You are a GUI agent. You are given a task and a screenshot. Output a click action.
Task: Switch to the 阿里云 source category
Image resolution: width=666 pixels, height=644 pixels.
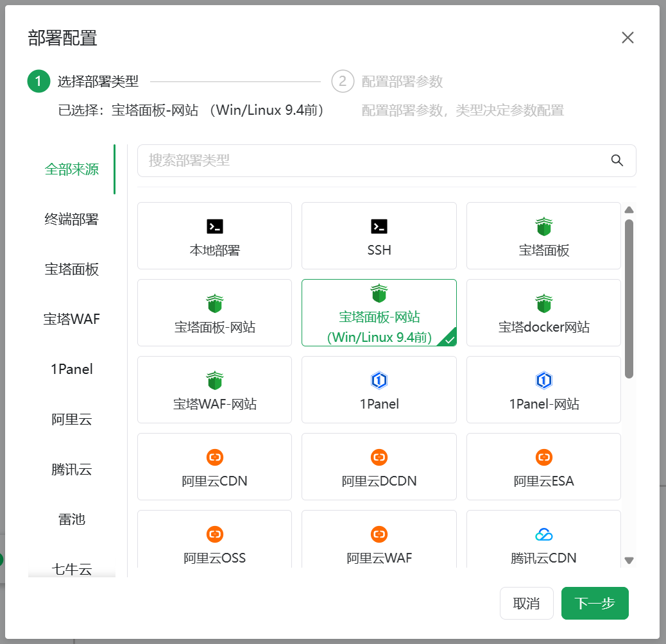(72, 419)
